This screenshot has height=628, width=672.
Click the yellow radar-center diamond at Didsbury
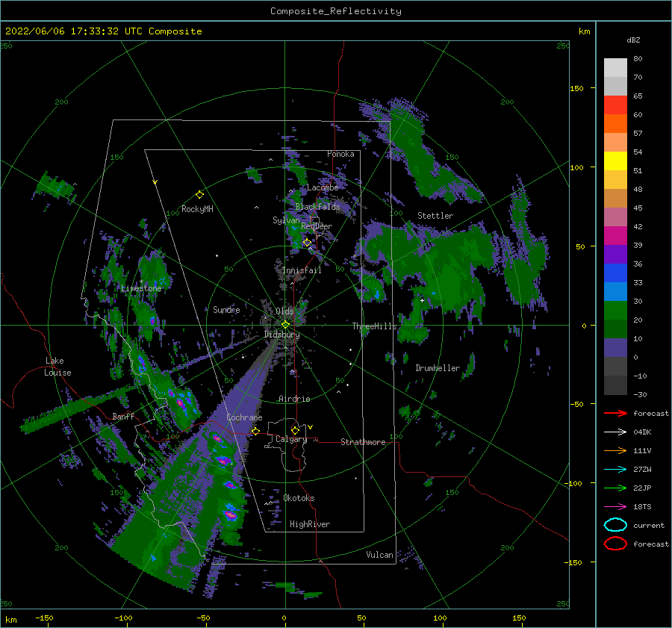[x=285, y=325]
